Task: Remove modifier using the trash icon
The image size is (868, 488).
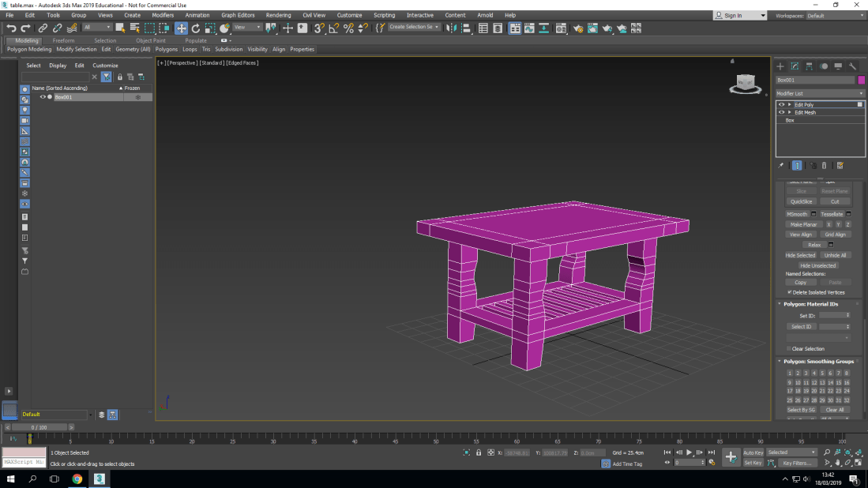Action: (824, 166)
